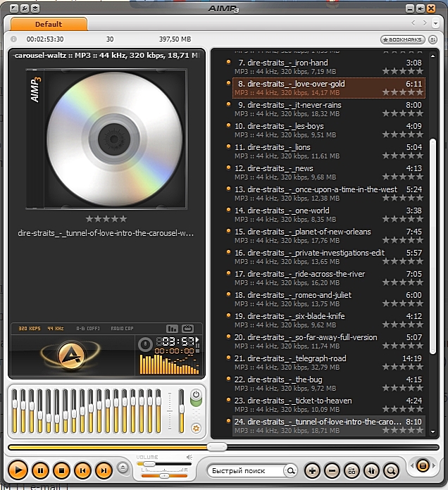Open the Bookmarks button
The width and height of the screenshot is (448, 490).
click(403, 39)
